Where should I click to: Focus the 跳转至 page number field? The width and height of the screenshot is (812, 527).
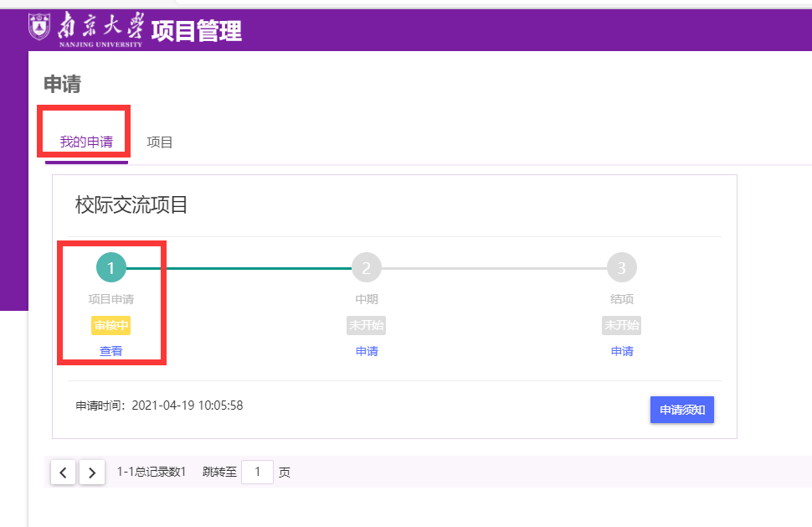click(x=258, y=473)
